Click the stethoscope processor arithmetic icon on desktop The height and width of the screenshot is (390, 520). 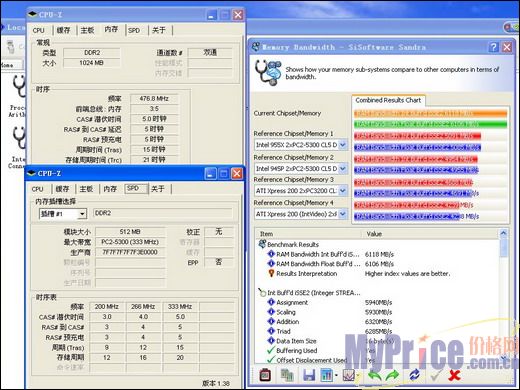click(18, 87)
